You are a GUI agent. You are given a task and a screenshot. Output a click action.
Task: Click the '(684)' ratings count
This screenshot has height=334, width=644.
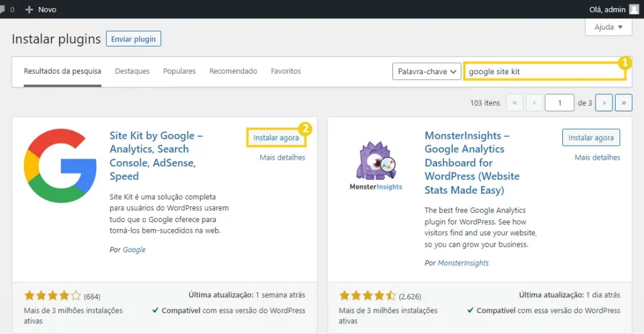coord(92,296)
